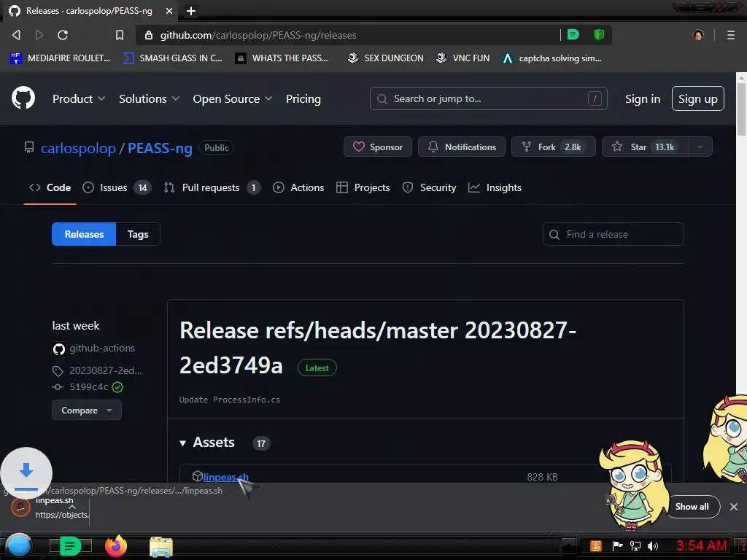
Task: Open the Start menu orb
Action: (18, 545)
